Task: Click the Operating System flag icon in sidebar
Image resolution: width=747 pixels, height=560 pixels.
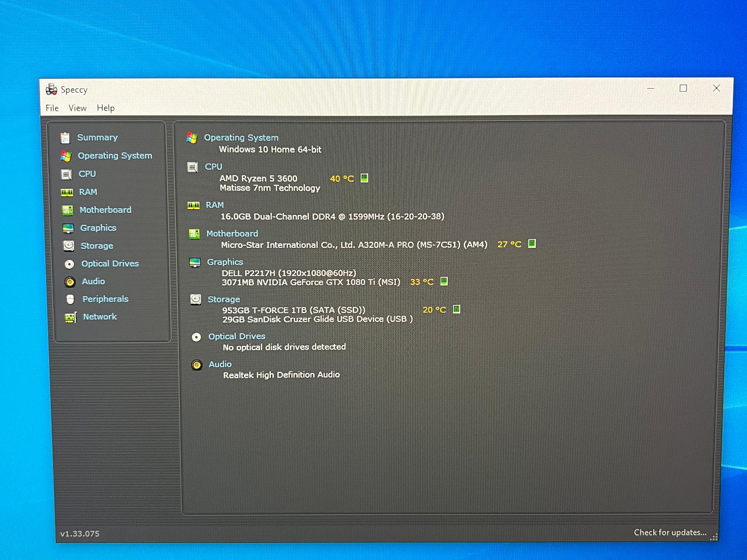Action: coord(66,156)
